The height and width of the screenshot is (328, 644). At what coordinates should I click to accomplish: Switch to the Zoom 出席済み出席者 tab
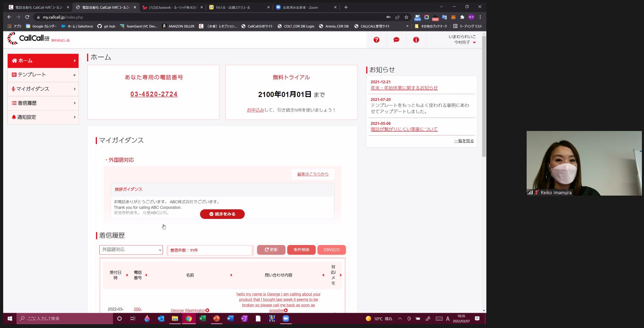tap(306, 7)
